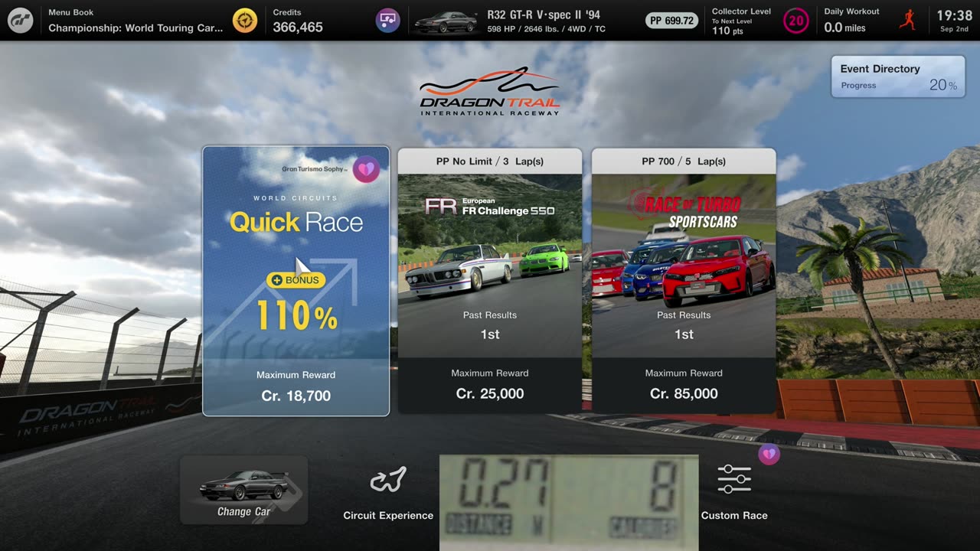980x551 pixels.
Task: Click the Change Car button
Action: (x=243, y=490)
